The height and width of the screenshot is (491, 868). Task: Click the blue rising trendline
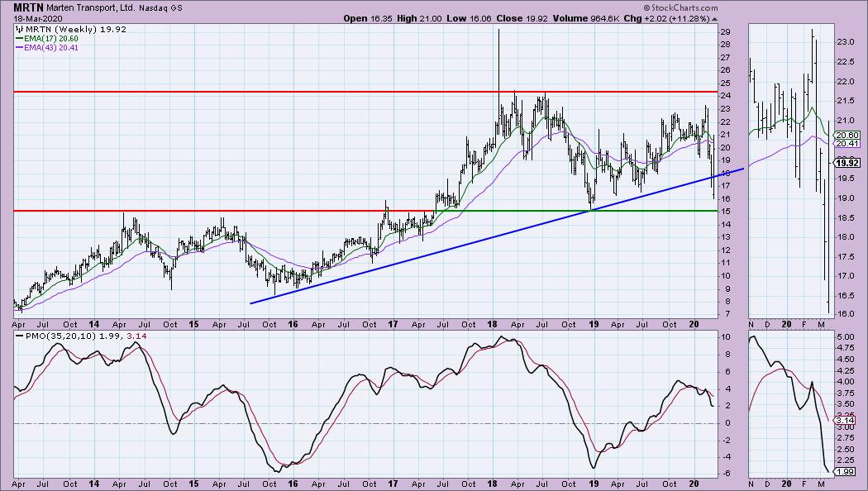click(497, 236)
